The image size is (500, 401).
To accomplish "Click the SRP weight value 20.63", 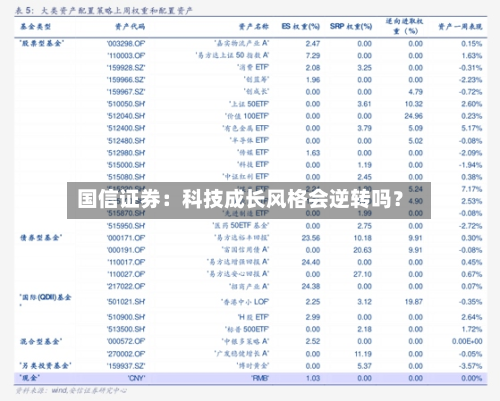I will (362, 250).
